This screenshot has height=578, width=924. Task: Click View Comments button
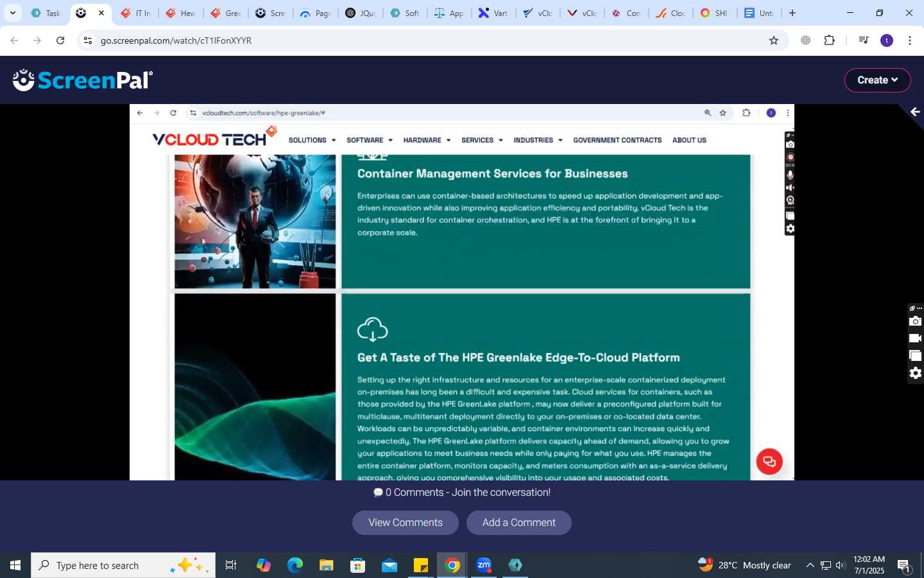point(406,523)
